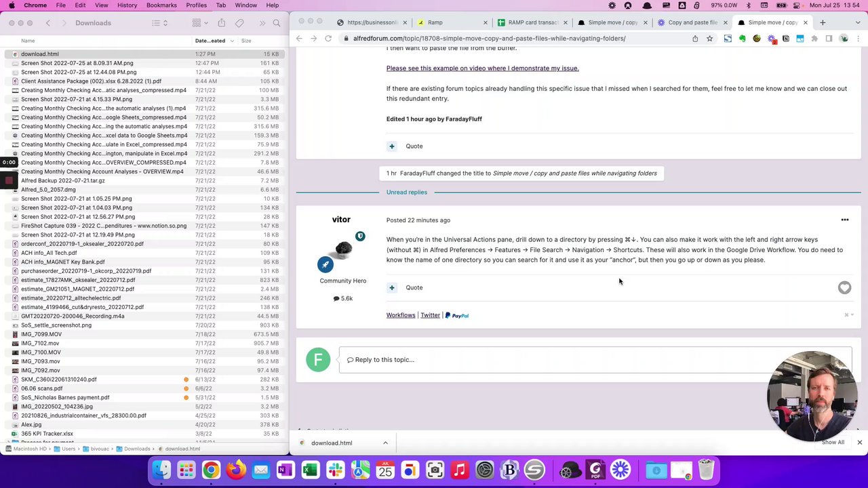
Task: Select Alfred Backup 2022-07-21.tar.gz
Action: (x=144, y=181)
